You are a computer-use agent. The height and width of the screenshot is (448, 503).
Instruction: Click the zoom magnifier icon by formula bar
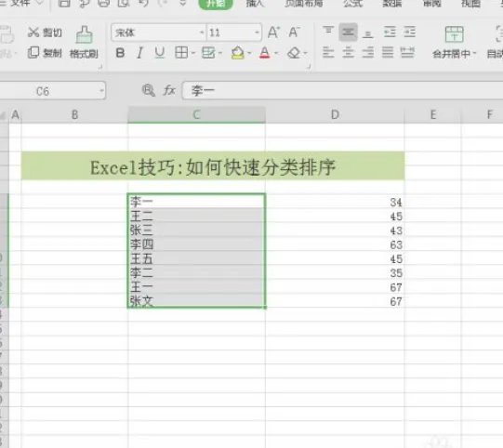tap(148, 90)
